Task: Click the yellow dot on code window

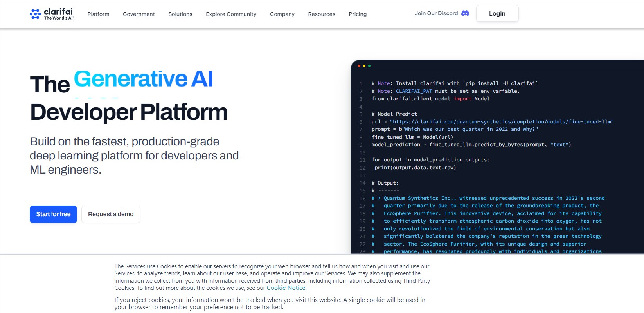Action: (364, 66)
